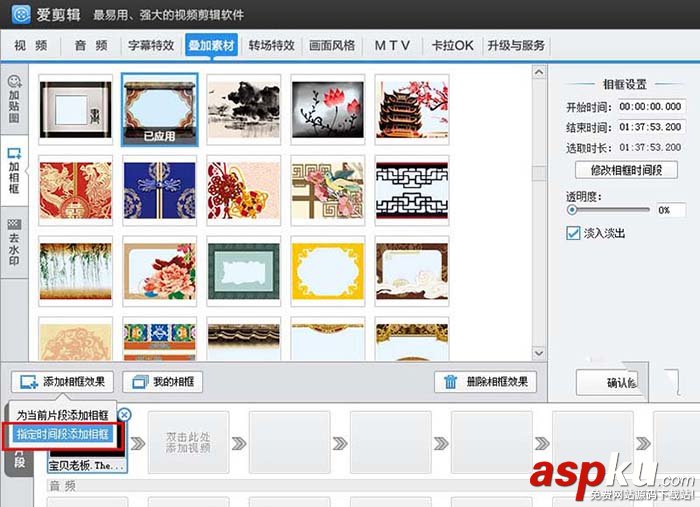Select the 加贴图 sidebar item
Viewport: 700px width, 507px height.
(14, 99)
